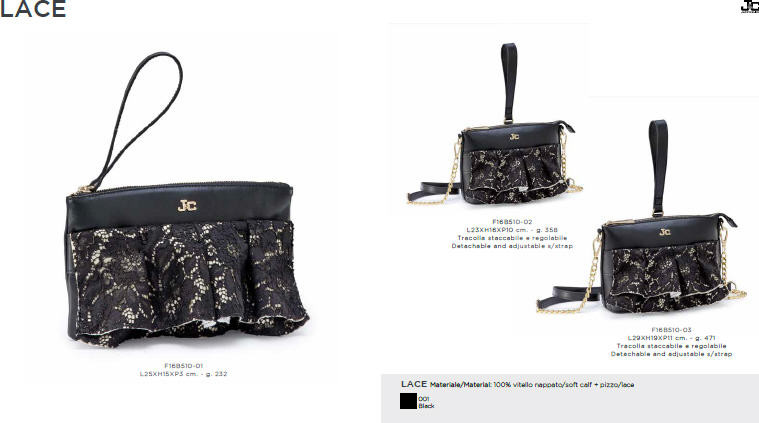Select the black 001 color swatch
This screenshot has width=759, height=423.
(408, 401)
